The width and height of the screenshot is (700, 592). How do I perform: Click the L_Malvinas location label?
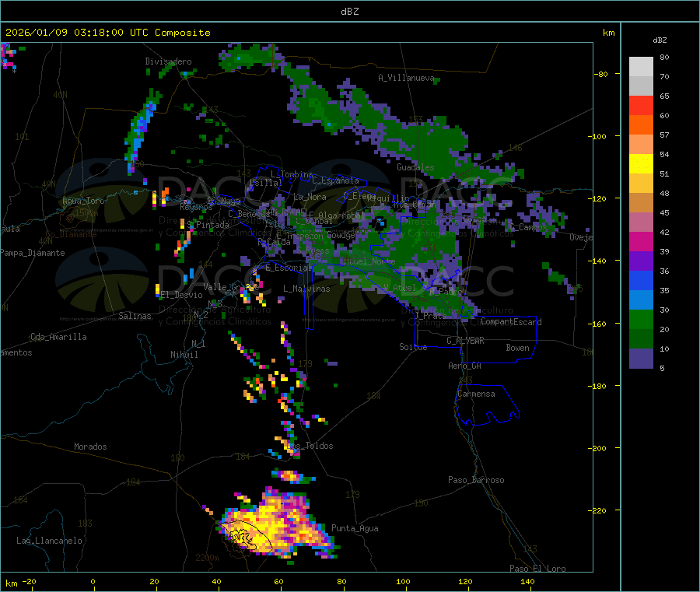[306, 289]
